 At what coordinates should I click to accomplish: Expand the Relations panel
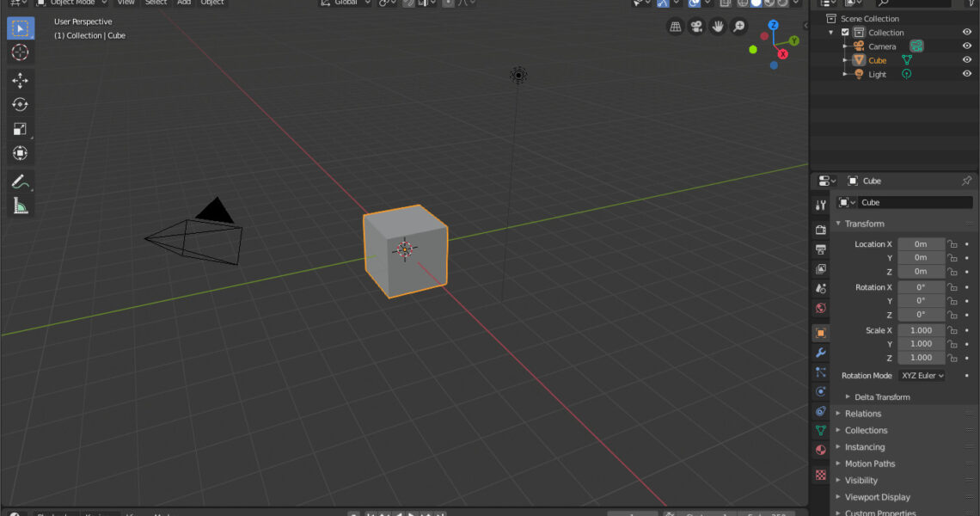862,414
